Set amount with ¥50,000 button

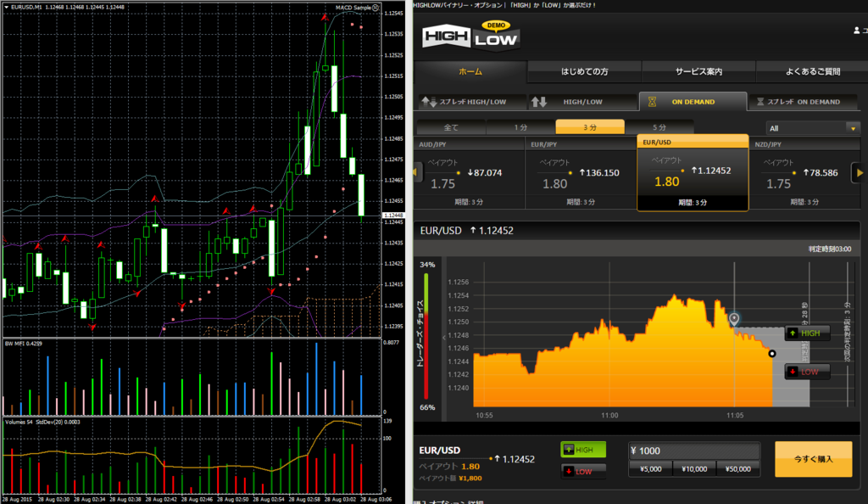coord(738,469)
